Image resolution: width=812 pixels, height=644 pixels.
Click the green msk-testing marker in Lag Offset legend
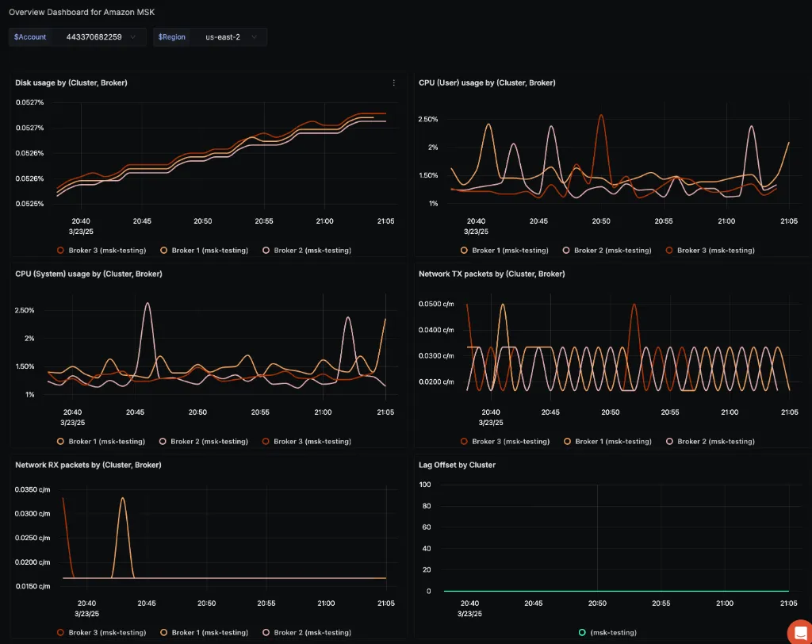pyautogui.click(x=582, y=633)
